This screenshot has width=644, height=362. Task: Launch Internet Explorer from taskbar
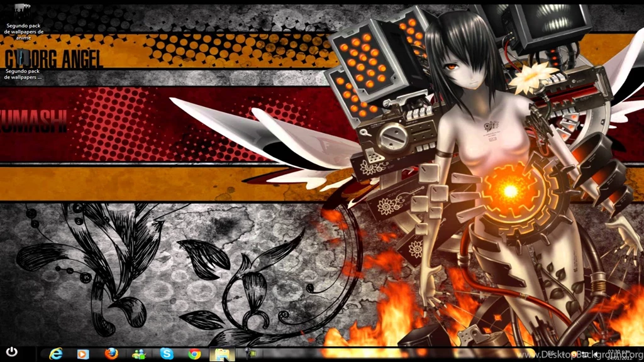coord(56,353)
